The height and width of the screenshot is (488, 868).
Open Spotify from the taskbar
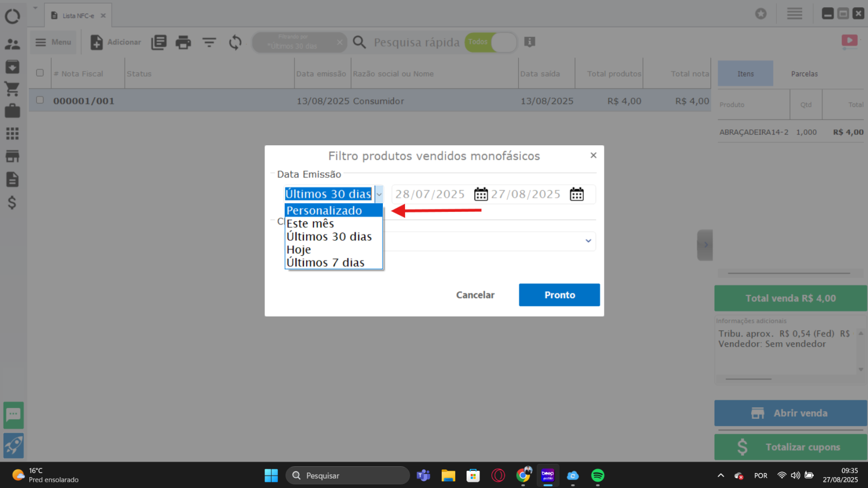597,475
